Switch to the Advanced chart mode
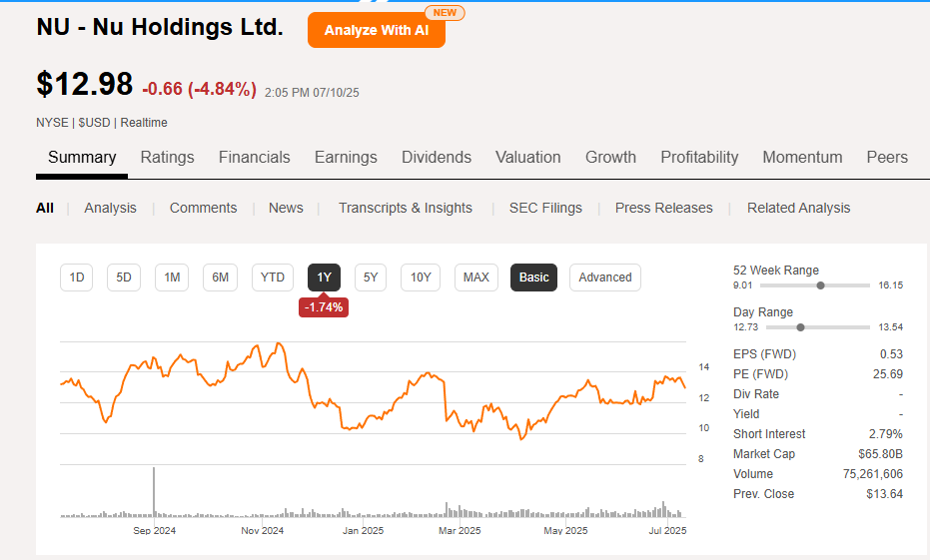 (605, 278)
